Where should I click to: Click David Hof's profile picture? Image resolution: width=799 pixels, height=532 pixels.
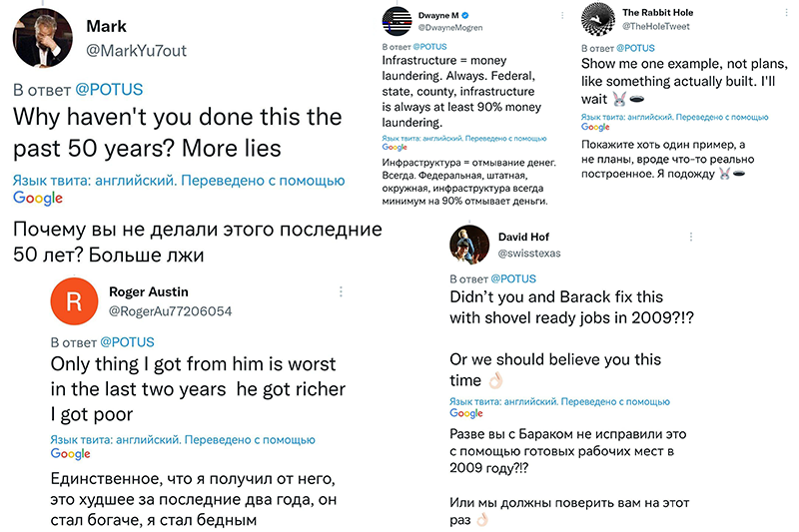[x=469, y=245]
